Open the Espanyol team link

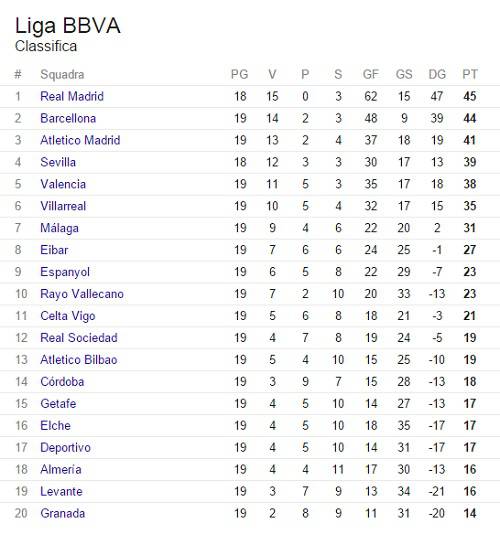pos(65,272)
